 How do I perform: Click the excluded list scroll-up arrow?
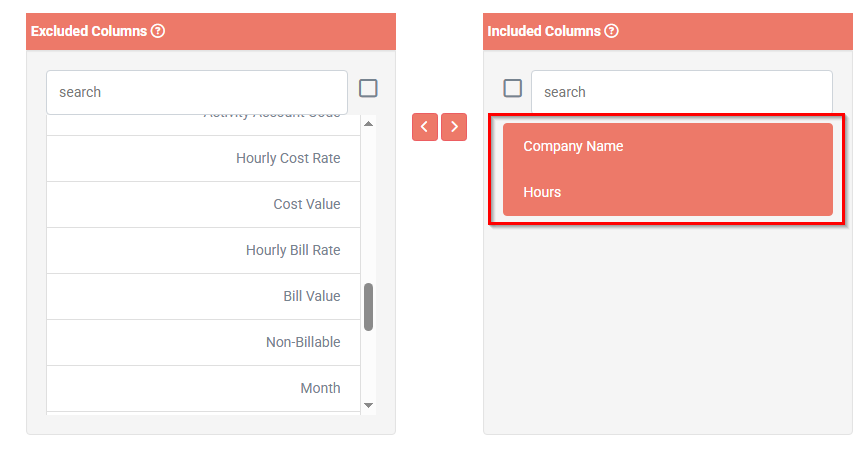pos(368,124)
